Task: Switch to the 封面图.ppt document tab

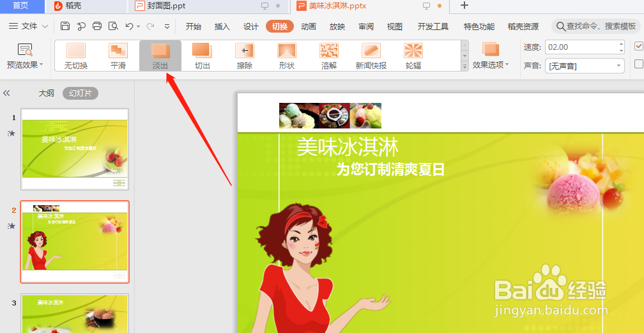Action: pyautogui.click(x=210, y=6)
